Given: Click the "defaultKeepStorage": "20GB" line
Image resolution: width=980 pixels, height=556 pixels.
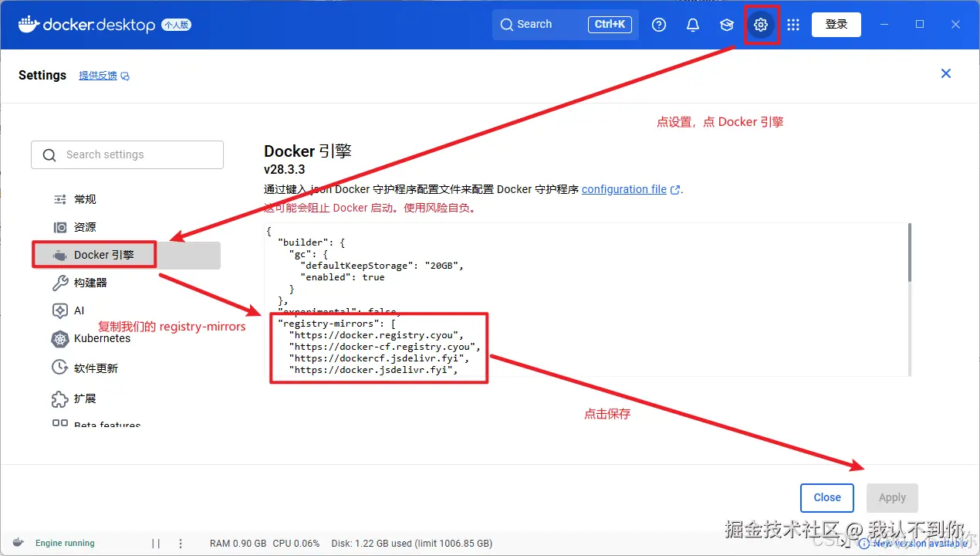Looking at the screenshot, I should 382,266.
